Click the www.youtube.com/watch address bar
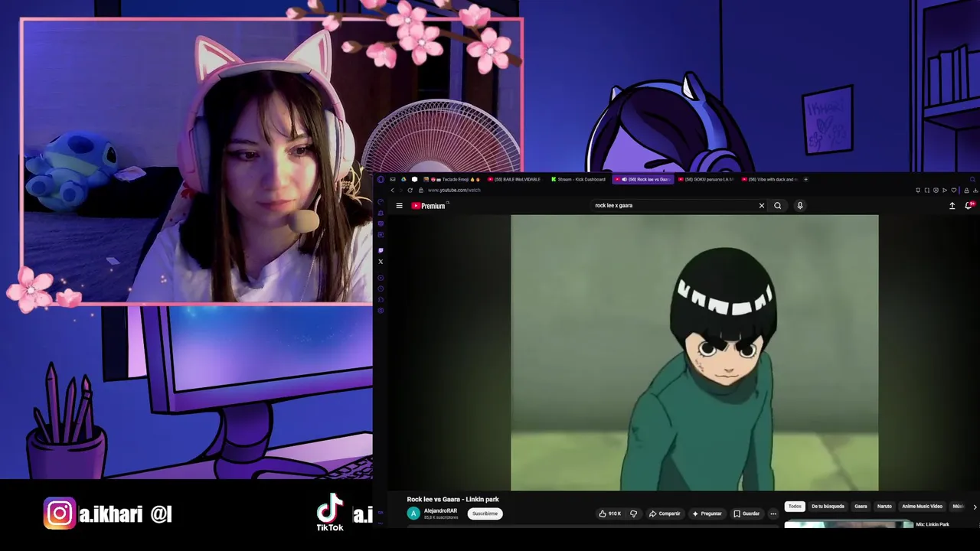980x551 pixels. tap(454, 190)
